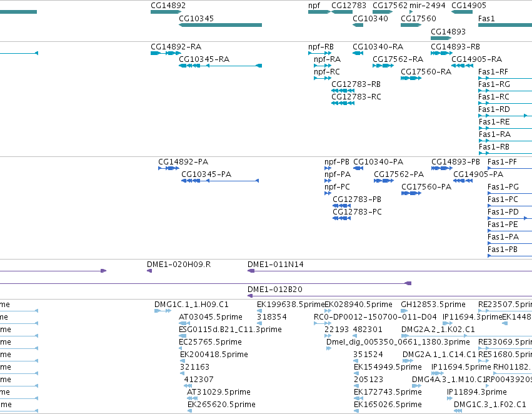Select transcript Fas1-RF

[493, 72]
